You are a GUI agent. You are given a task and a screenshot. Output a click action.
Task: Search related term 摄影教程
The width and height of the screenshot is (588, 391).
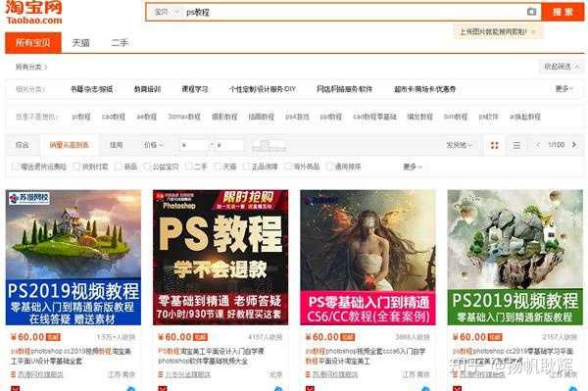[224, 117]
